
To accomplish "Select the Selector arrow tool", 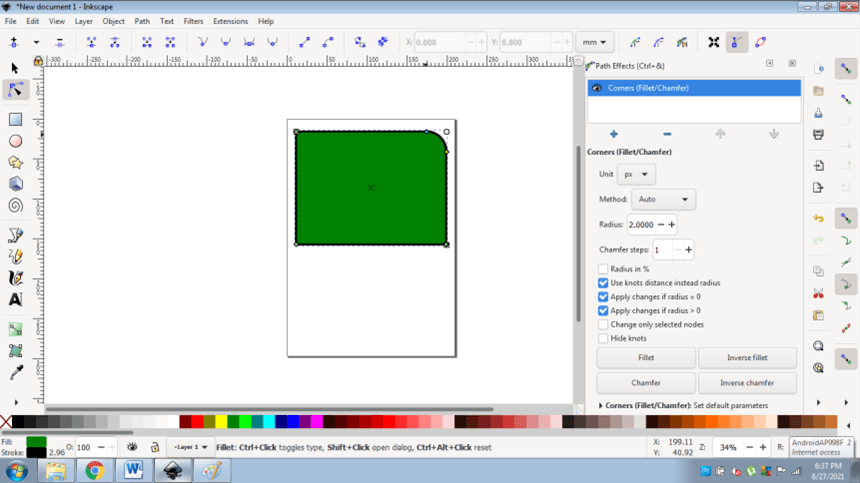I will 15,67.
